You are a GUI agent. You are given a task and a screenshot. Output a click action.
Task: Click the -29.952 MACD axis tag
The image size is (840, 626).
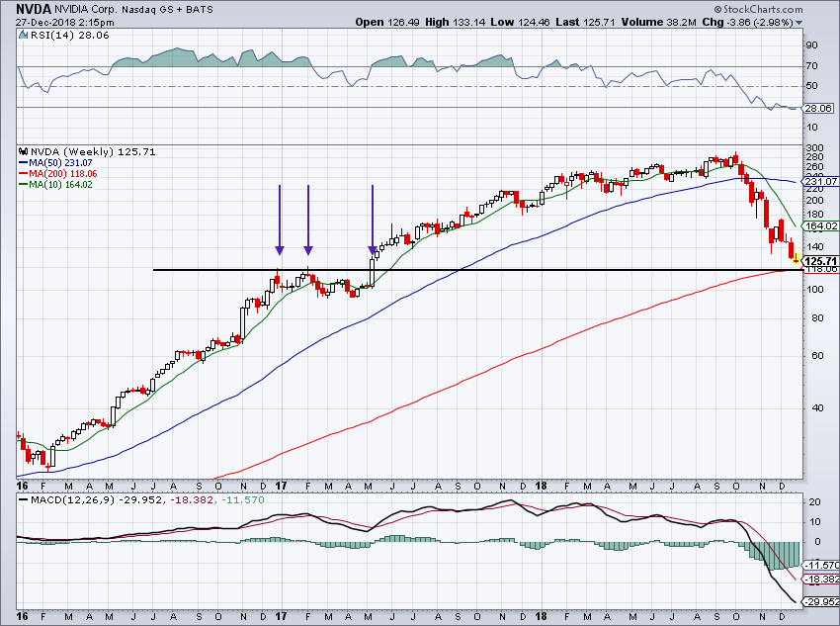tap(820, 602)
